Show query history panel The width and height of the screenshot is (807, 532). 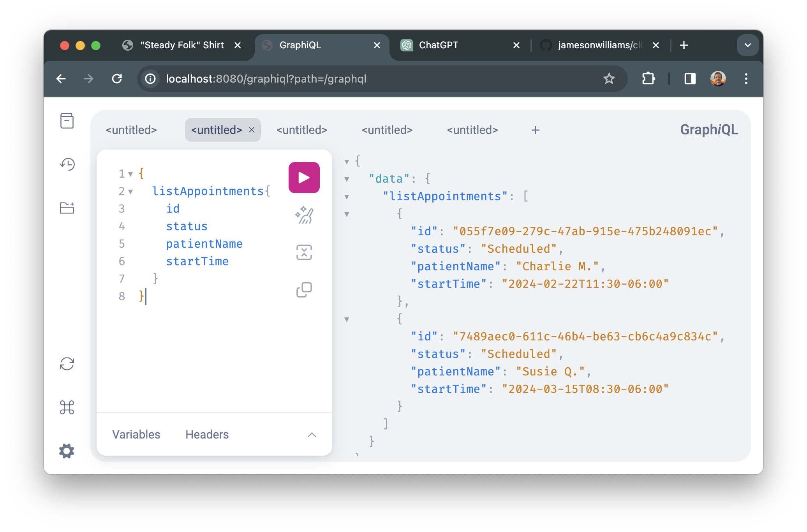[x=67, y=164]
